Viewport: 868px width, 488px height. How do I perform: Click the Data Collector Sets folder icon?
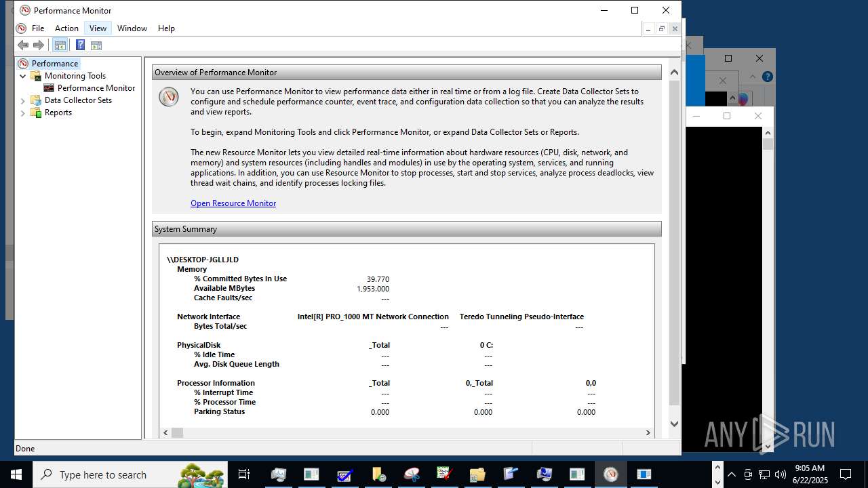point(36,100)
